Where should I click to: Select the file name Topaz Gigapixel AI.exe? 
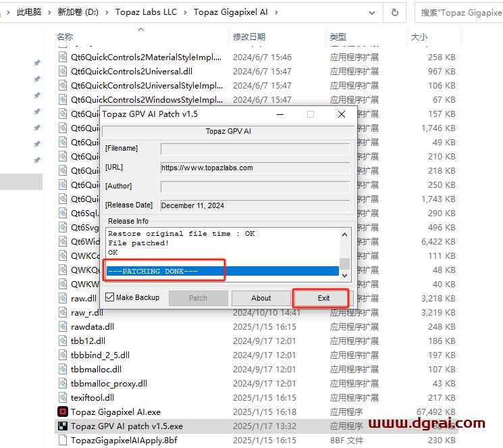115,412
